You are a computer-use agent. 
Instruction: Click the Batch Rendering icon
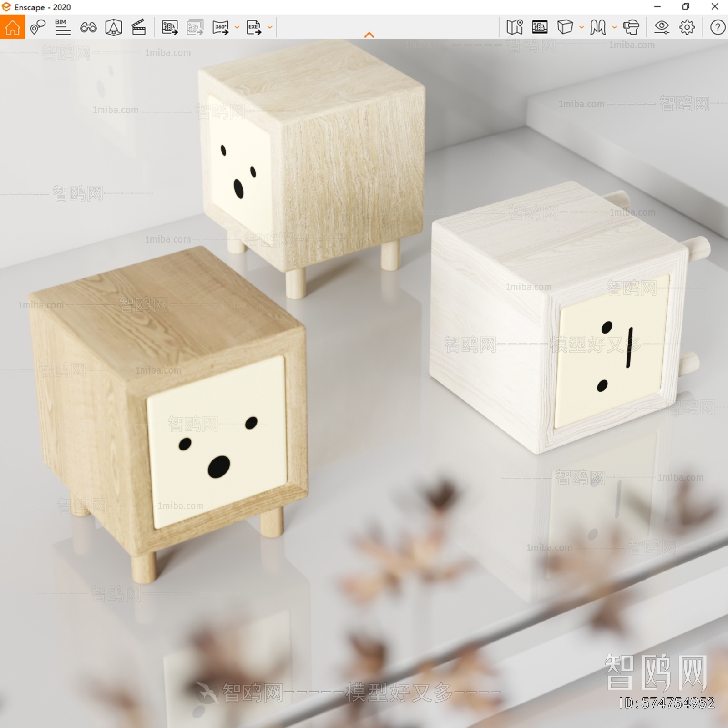pos(195,27)
